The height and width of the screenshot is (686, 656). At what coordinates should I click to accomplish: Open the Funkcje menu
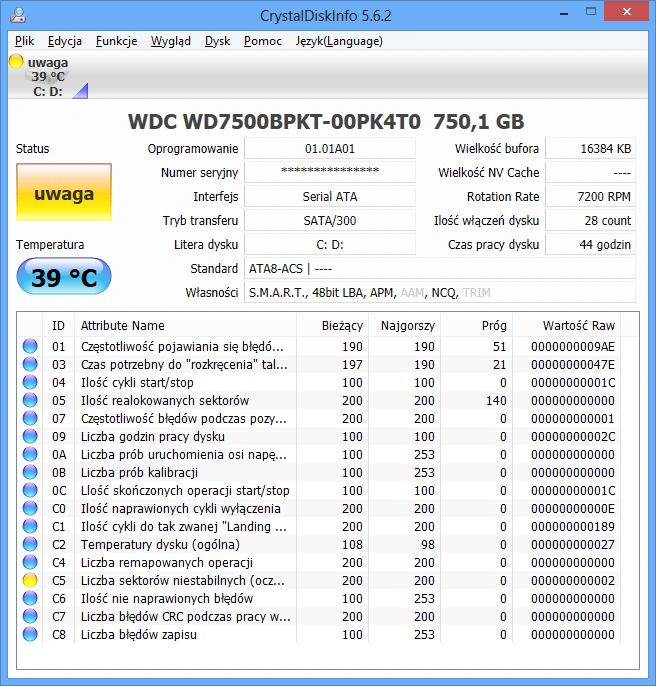tap(116, 41)
